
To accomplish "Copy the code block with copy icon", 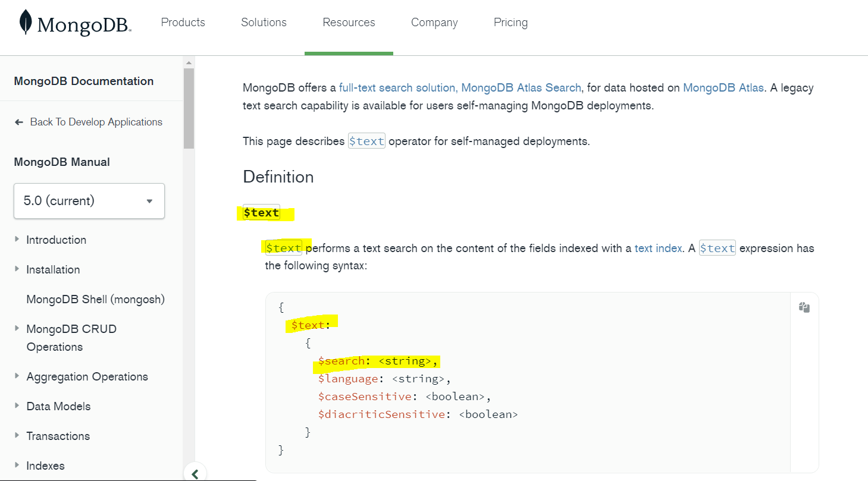I will tap(804, 307).
